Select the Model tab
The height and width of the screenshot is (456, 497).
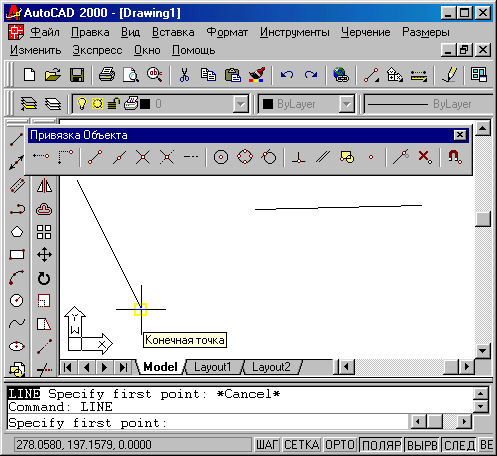coord(160,367)
